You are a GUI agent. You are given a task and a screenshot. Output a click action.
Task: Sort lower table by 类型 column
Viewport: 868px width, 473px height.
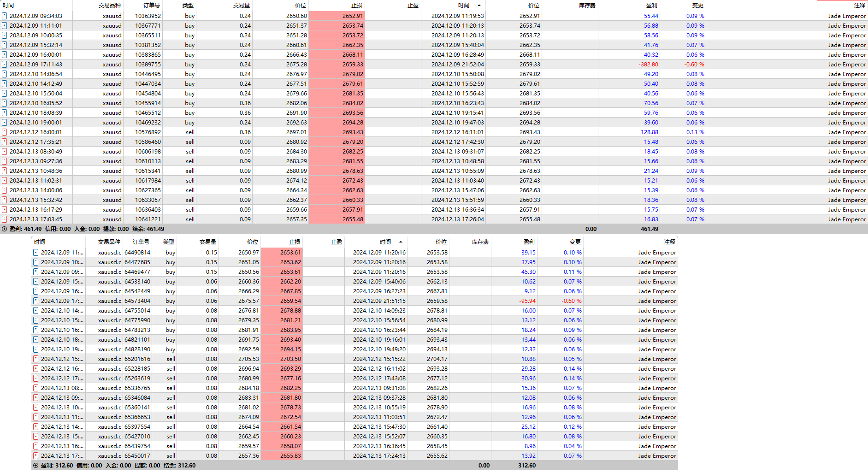tap(169, 242)
